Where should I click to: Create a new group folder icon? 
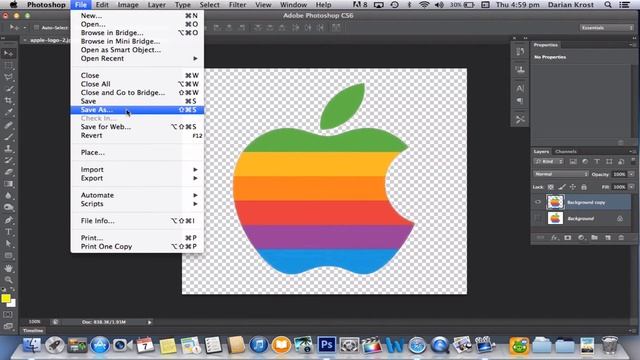coord(595,238)
